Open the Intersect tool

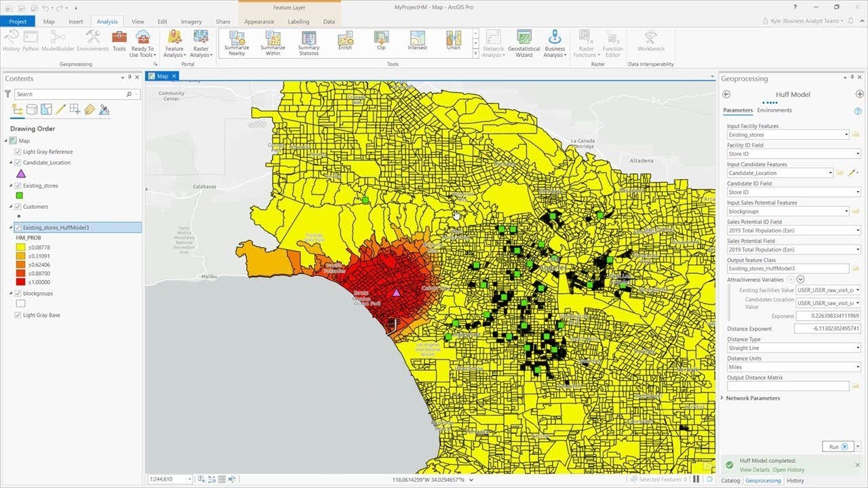(x=418, y=41)
